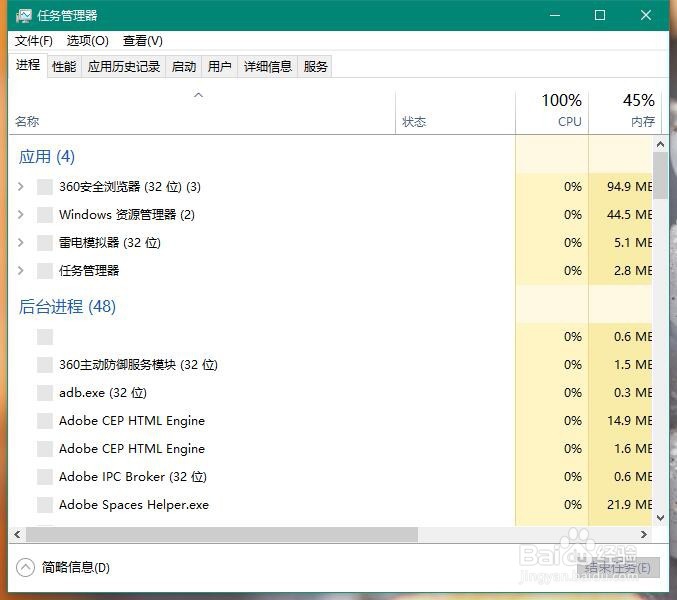
Task: Open the 文件(F) menu
Action: [34, 41]
